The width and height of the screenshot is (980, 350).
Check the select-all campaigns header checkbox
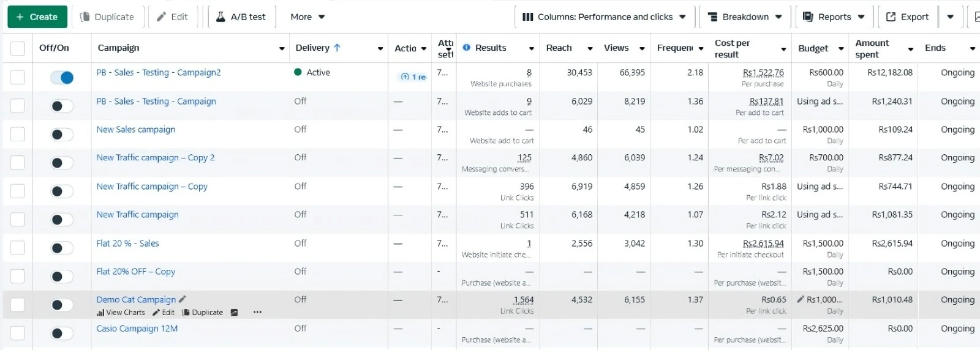coord(18,48)
